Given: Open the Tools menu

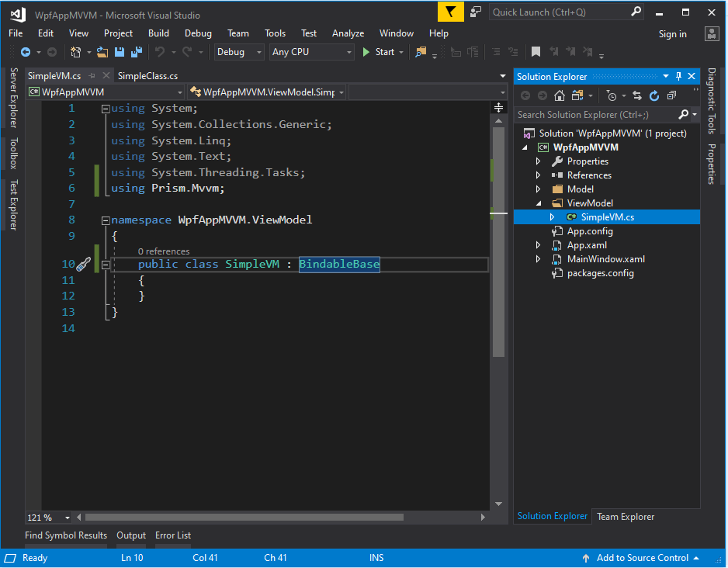Looking at the screenshot, I should point(275,33).
